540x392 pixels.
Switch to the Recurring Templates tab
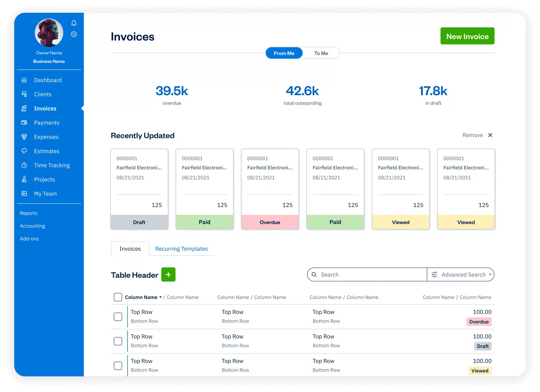pyautogui.click(x=181, y=248)
